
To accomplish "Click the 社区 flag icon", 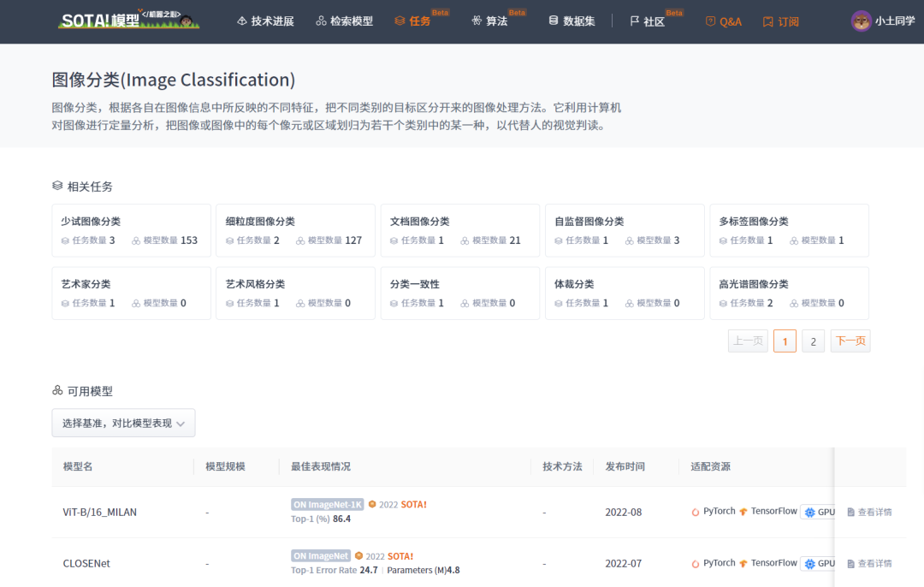I will coord(635,21).
